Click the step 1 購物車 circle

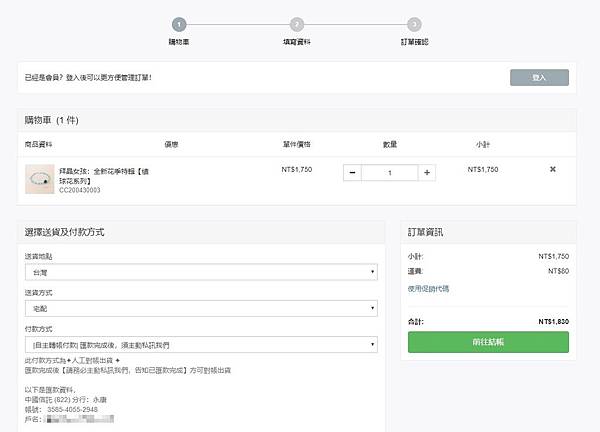coord(179,24)
